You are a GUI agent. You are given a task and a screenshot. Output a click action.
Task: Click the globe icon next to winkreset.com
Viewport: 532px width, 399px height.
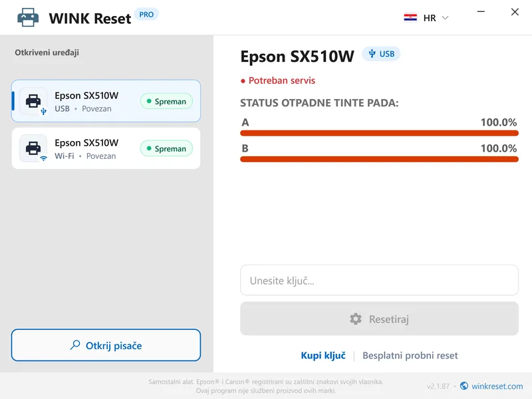[464, 386]
